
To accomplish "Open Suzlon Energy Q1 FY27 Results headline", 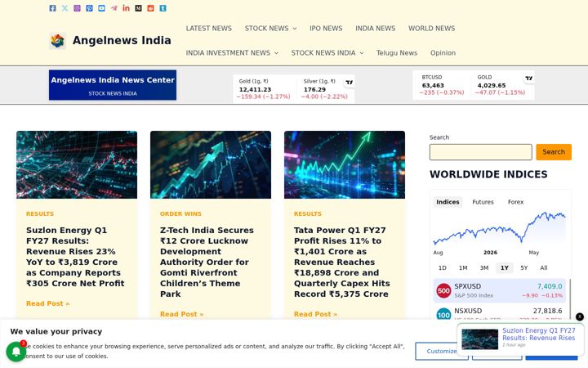I will 75,257.
